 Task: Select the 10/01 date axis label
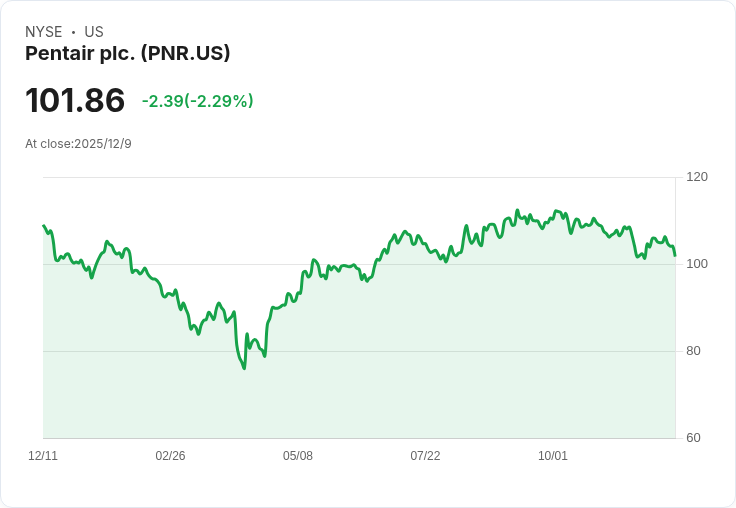tap(552, 455)
